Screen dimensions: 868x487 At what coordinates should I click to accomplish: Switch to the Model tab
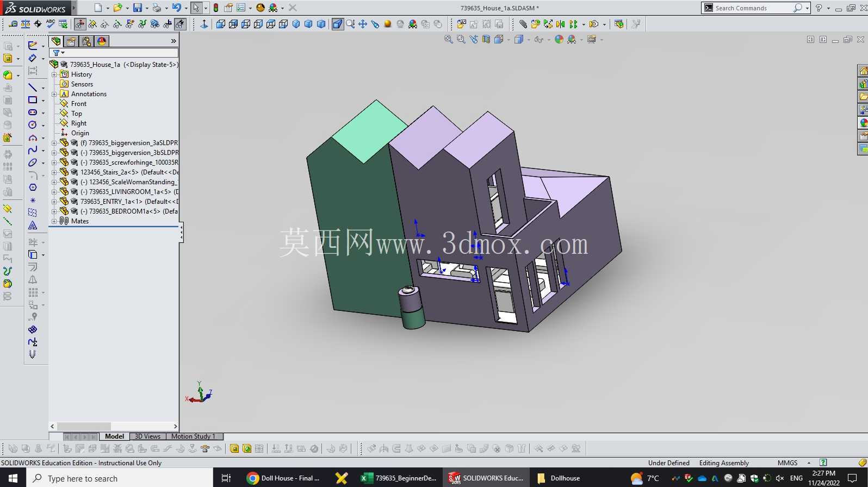[x=114, y=436]
